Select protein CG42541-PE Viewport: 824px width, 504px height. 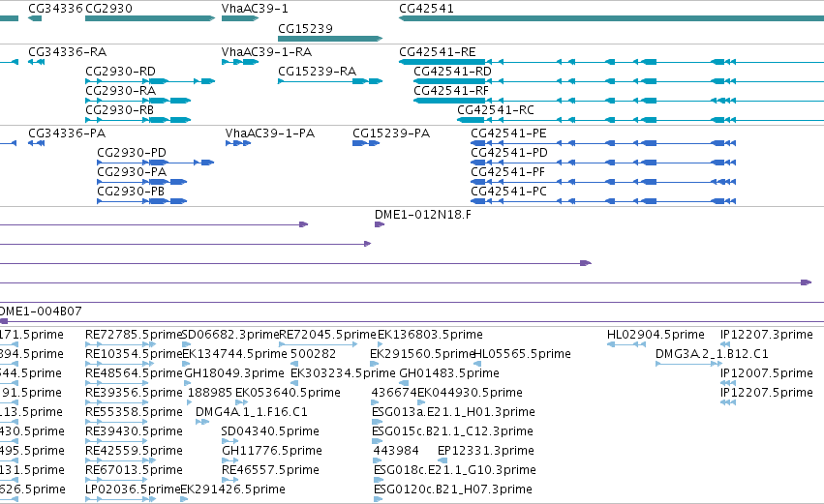[x=508, y=133]
